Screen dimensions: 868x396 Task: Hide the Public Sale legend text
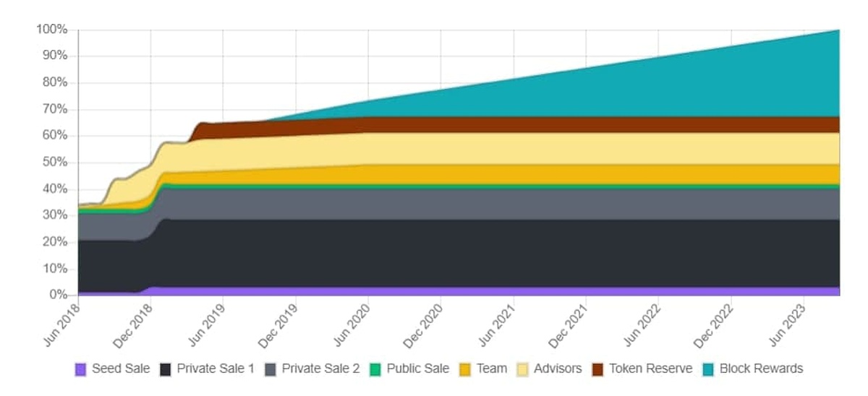tap(418, 369)
